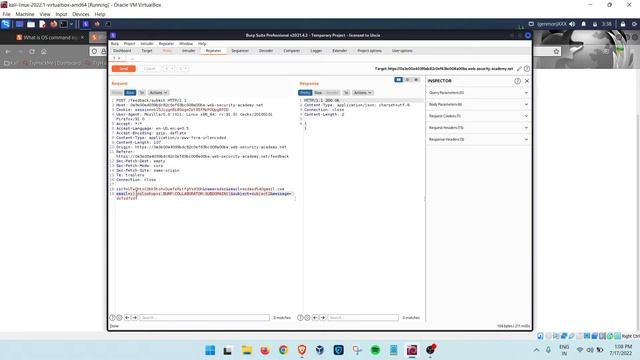640x360 pixels.
Task: Open the Logger tab
Action: click(x=316, y=51)
